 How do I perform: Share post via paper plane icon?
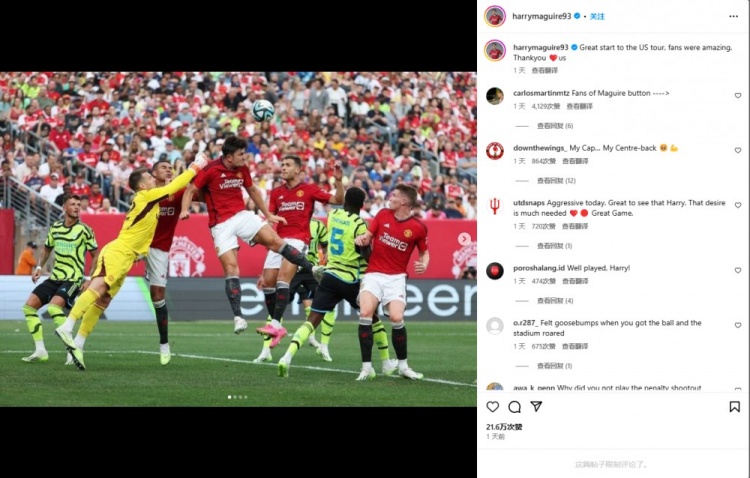pos(536,406)
